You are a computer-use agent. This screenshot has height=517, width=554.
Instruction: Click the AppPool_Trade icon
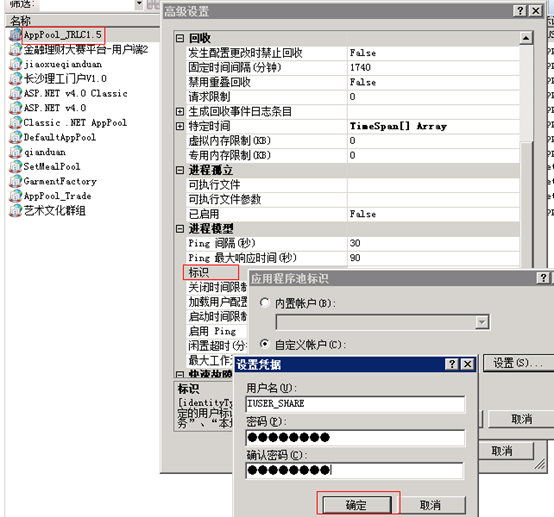15,196
